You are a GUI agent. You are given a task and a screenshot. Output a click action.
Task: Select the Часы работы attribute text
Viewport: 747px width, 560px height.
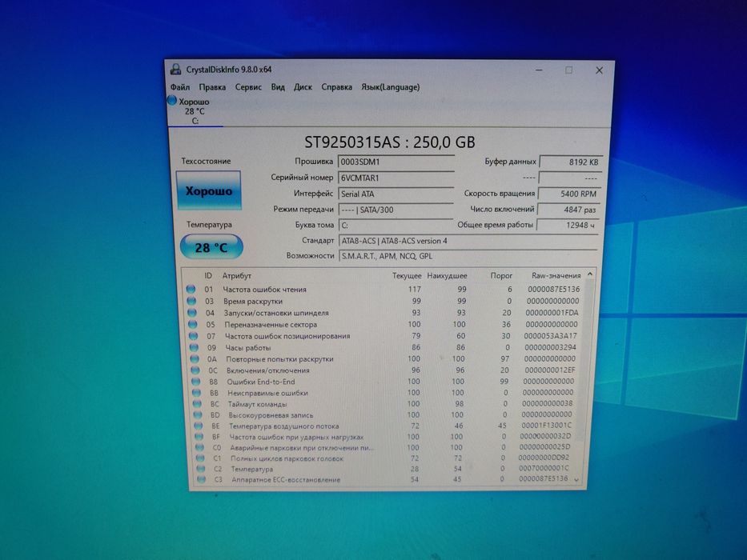(247, 348)
